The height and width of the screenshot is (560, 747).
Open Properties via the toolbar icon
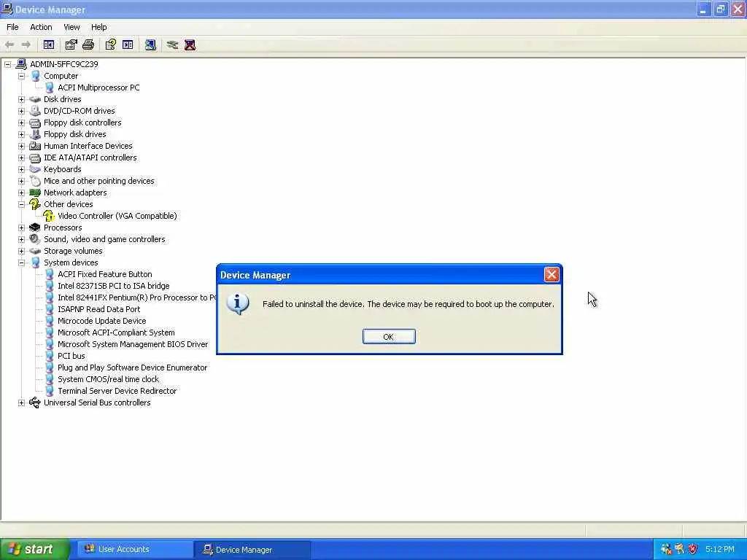point(71,44)
